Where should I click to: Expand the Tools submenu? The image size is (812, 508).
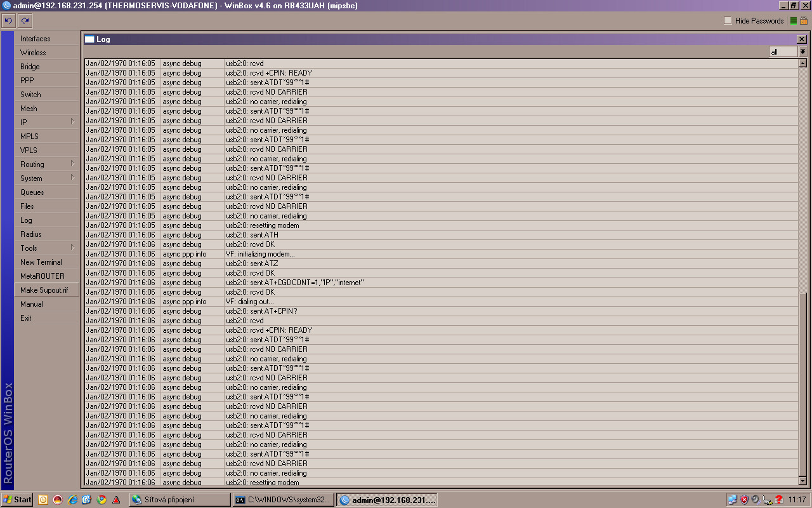[x=47, y=248]
